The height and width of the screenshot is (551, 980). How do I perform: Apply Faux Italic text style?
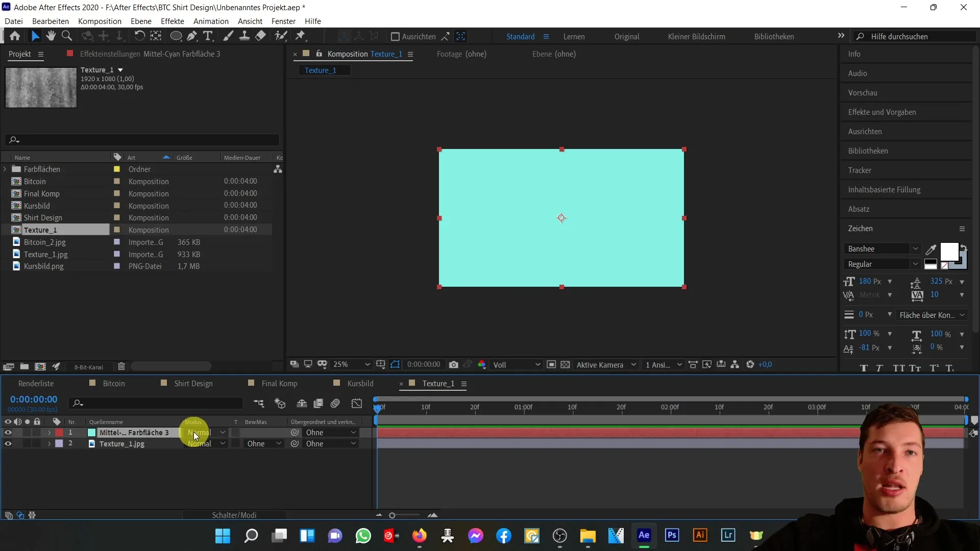click(879, 368)
